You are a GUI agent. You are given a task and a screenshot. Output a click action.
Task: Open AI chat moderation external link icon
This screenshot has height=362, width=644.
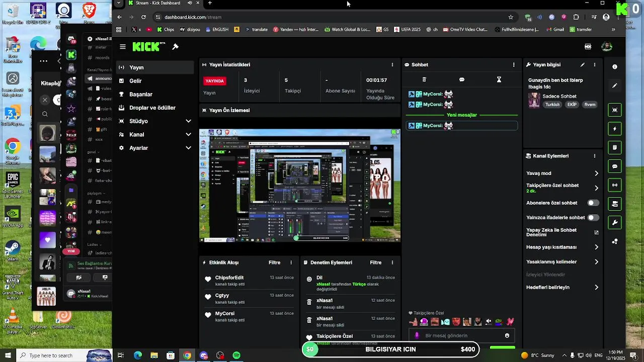coord(597,232)
